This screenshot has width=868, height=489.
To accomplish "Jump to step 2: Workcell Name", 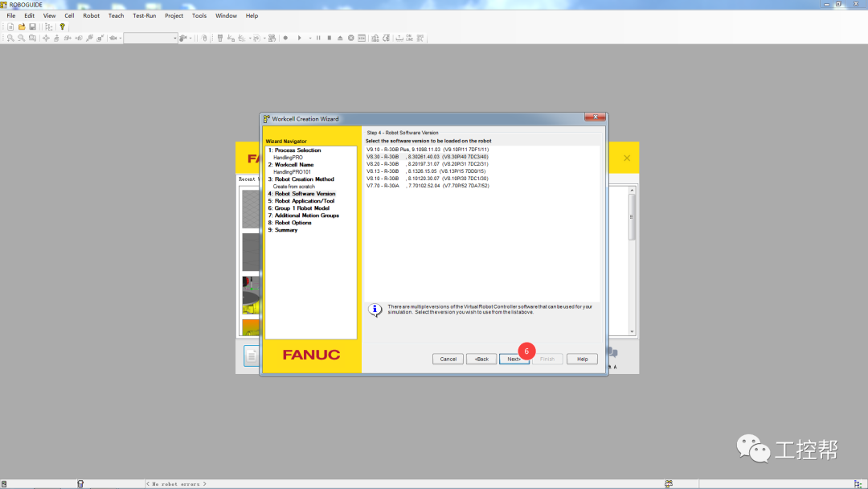I will (291, 165).
